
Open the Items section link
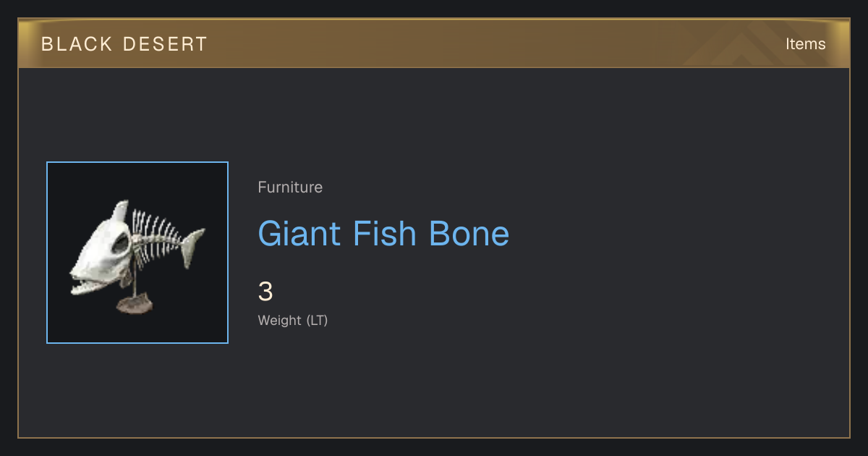pos(805,44)
